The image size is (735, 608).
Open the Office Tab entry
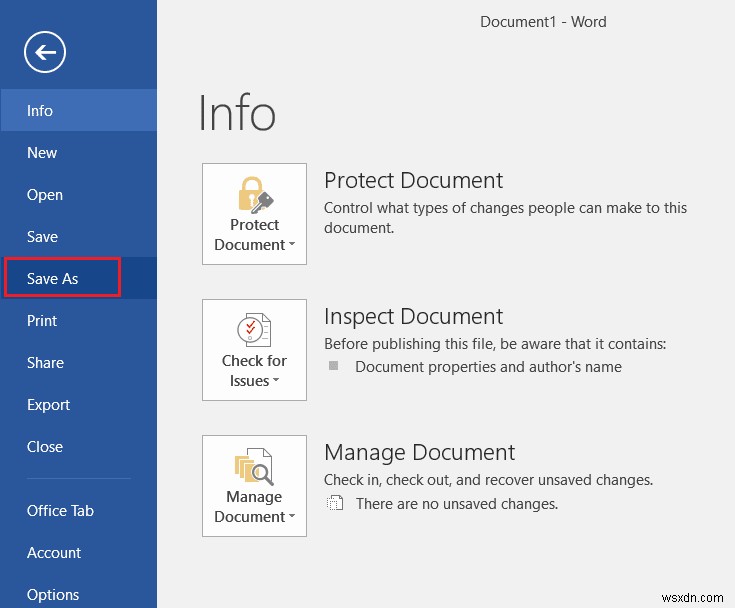click(78, 510)
